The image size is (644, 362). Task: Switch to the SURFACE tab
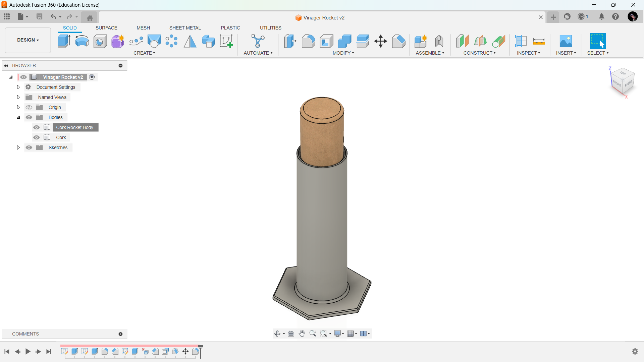coord(106,28)
